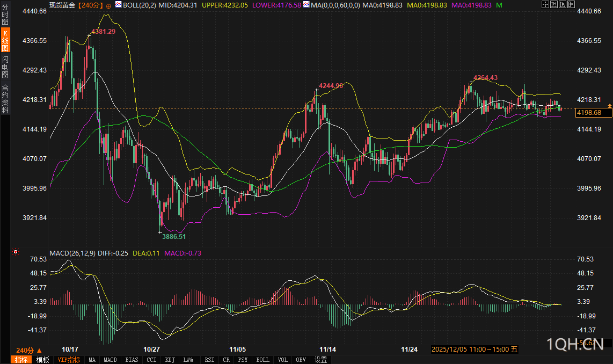Expand the 240分 period selector at bottom
This screenshot has width=613, height=364.
[x=28, y=350]
